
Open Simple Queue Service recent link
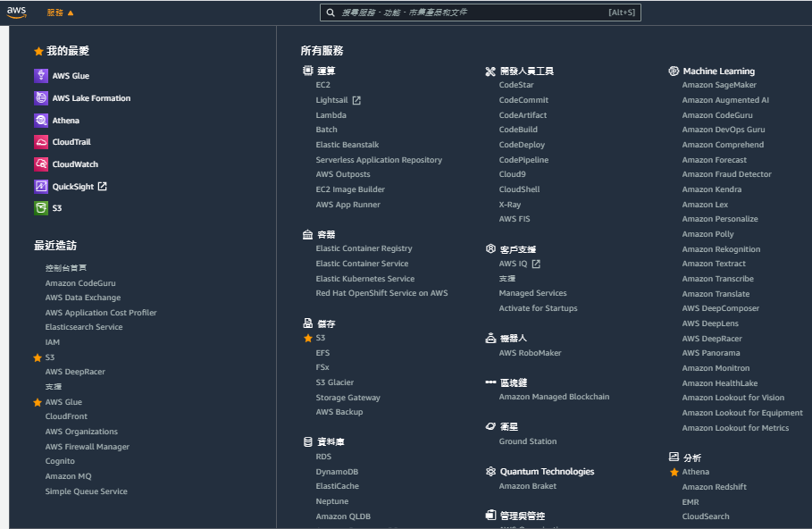pos(86,491)
